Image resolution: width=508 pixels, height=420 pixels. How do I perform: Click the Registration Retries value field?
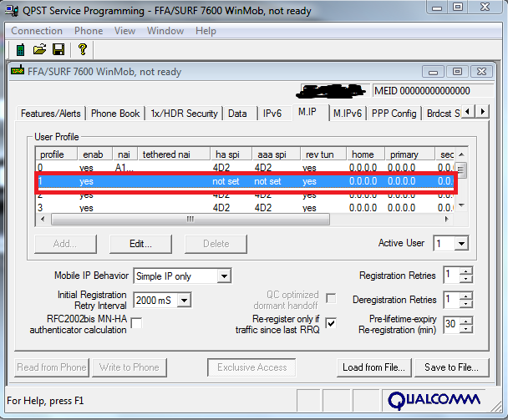tap(452, 276)
